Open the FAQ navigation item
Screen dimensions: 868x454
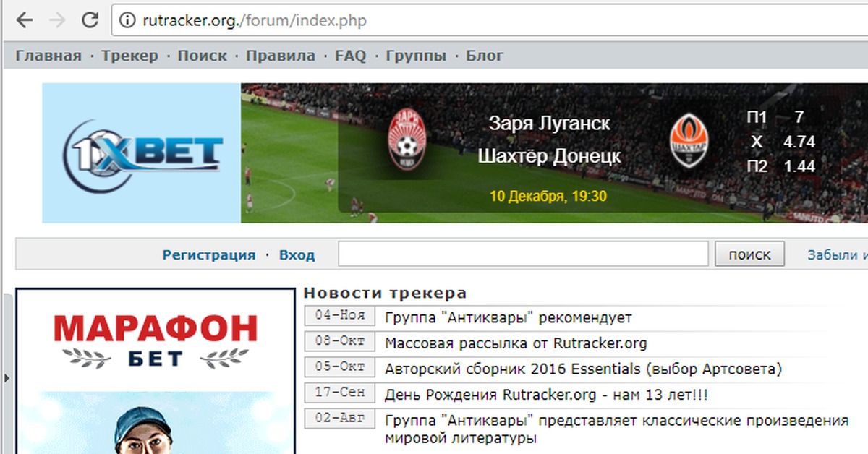(351, 56)
